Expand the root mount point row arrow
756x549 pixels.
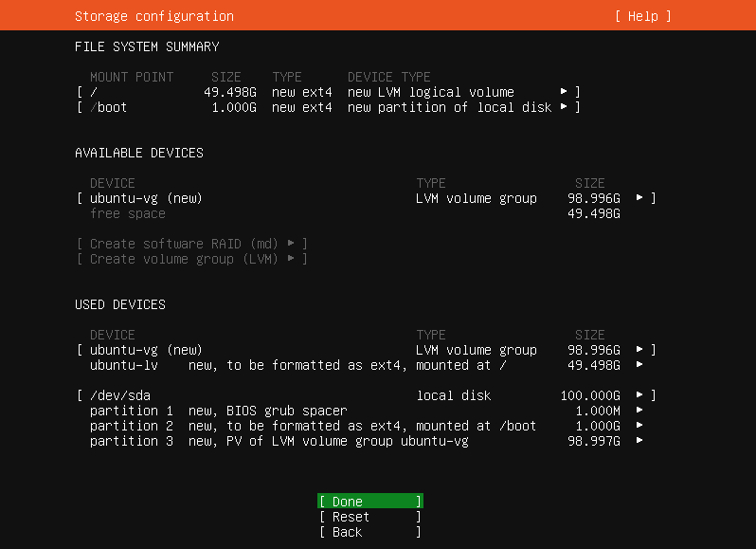pos(564,92)
